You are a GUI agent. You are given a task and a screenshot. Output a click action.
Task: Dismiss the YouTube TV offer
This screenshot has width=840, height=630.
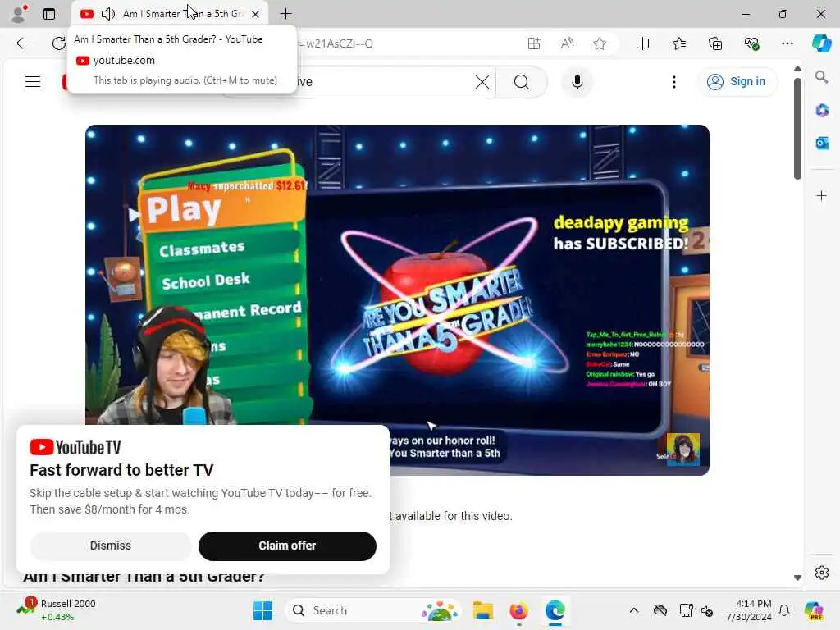click(x=111, y=546)
